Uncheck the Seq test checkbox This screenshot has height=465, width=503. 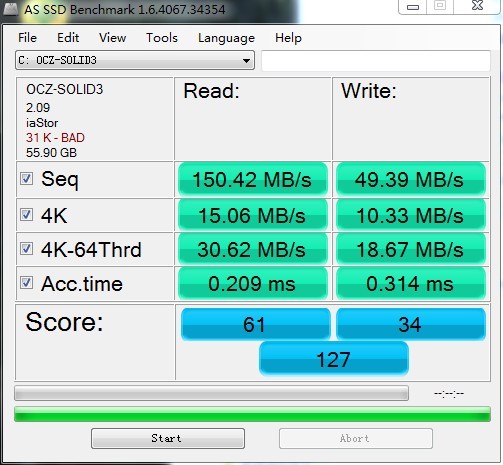pos(26,179)
